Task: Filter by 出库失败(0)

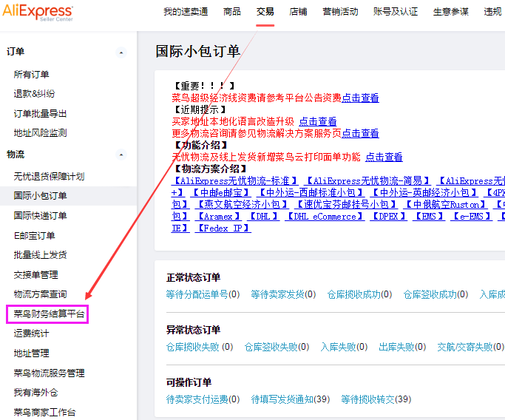Action: pos(402,347)
